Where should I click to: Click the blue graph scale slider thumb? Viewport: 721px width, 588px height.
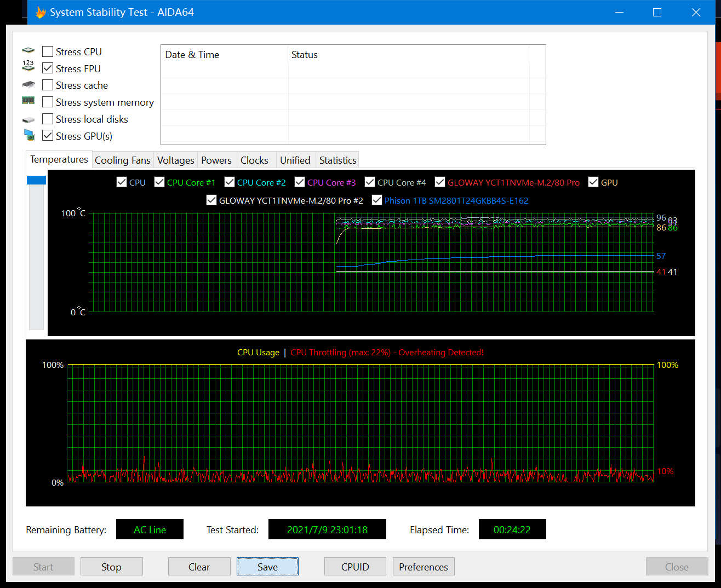36,180
